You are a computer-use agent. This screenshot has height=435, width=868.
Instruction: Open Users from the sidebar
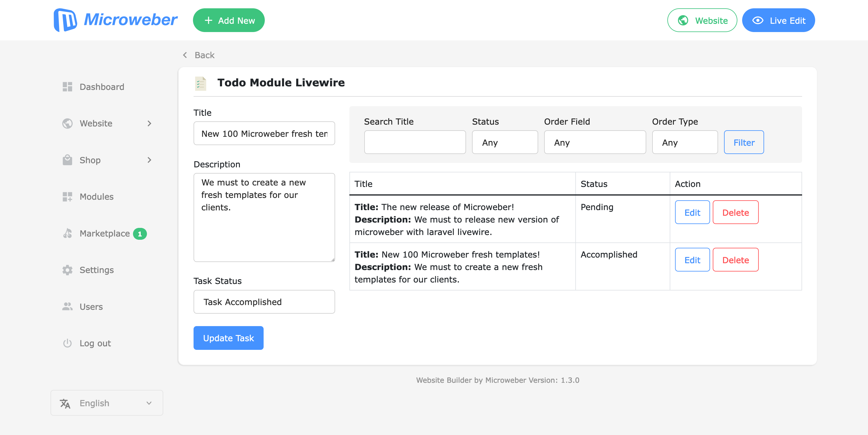[x=91, y=307]
